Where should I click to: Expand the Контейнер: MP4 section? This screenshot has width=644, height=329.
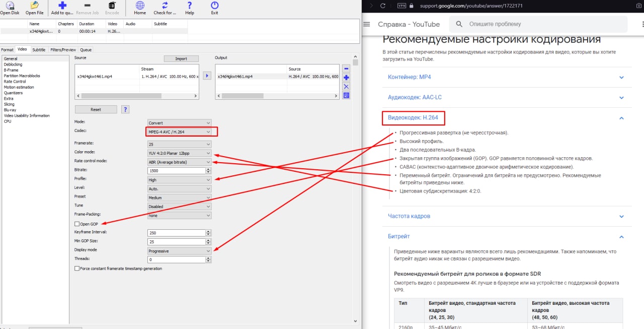[507, 77]
